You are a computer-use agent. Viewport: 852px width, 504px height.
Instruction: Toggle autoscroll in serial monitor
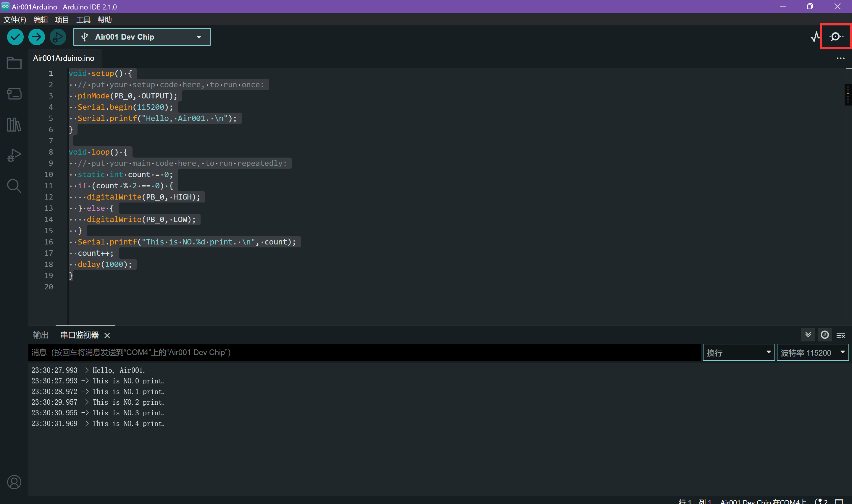tap(808, 335)
